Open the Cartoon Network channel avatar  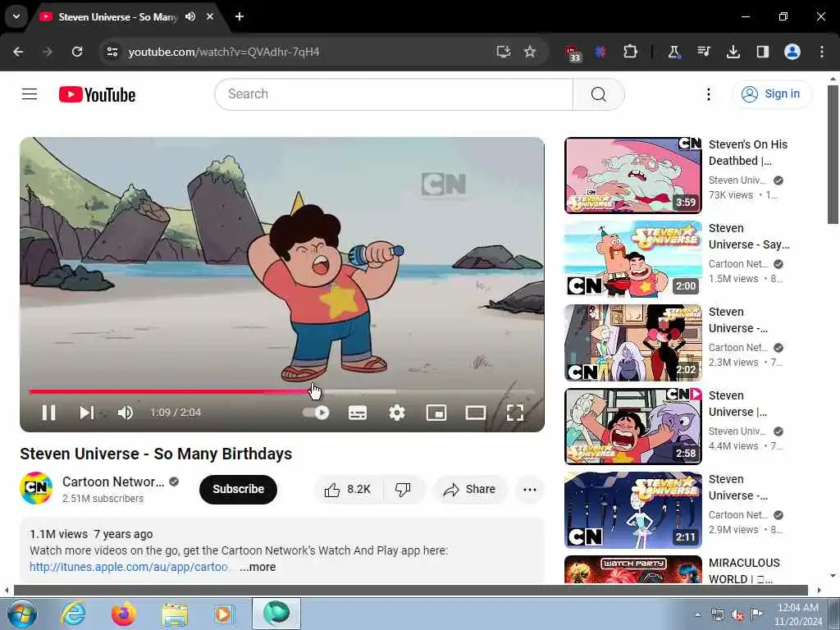tap(36, 488)
